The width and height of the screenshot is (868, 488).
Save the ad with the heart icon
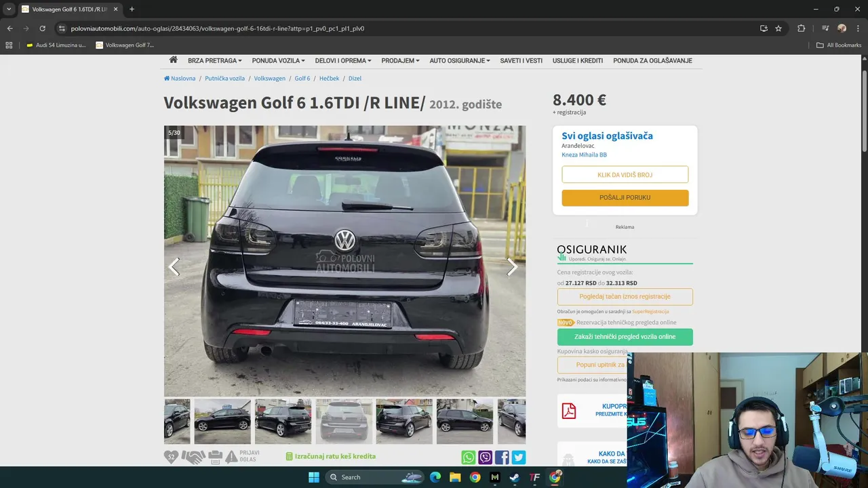click(x=171, y=457)
